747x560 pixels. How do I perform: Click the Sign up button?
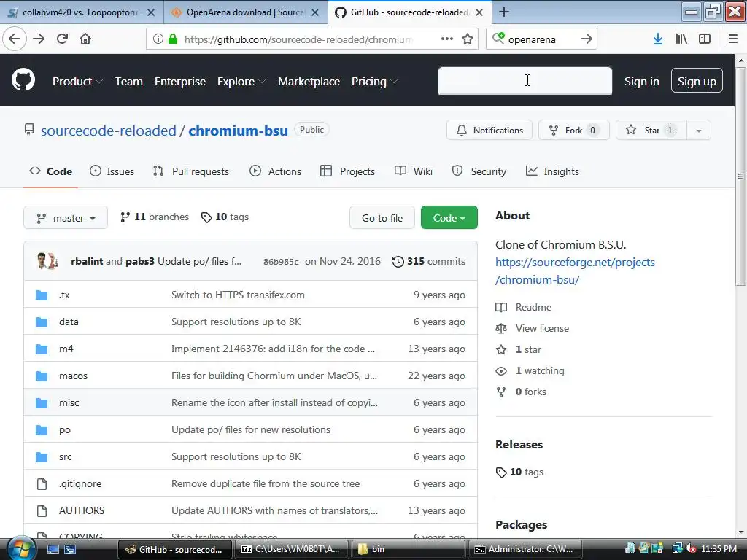point(697,80)
